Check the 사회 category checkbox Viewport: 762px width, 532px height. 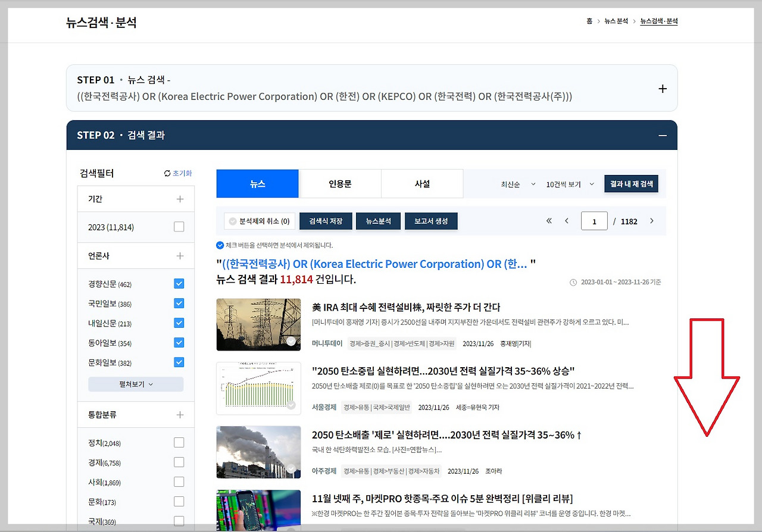pos(179,482)
